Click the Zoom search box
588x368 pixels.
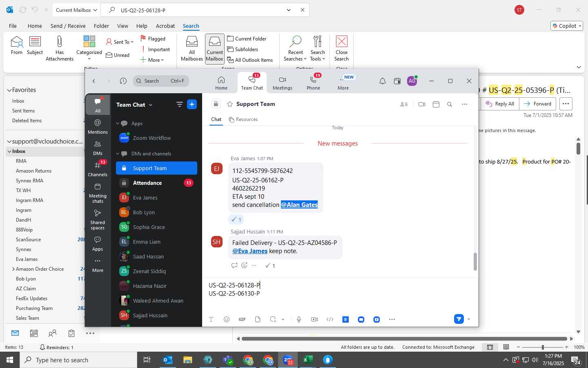click(160, 81)
